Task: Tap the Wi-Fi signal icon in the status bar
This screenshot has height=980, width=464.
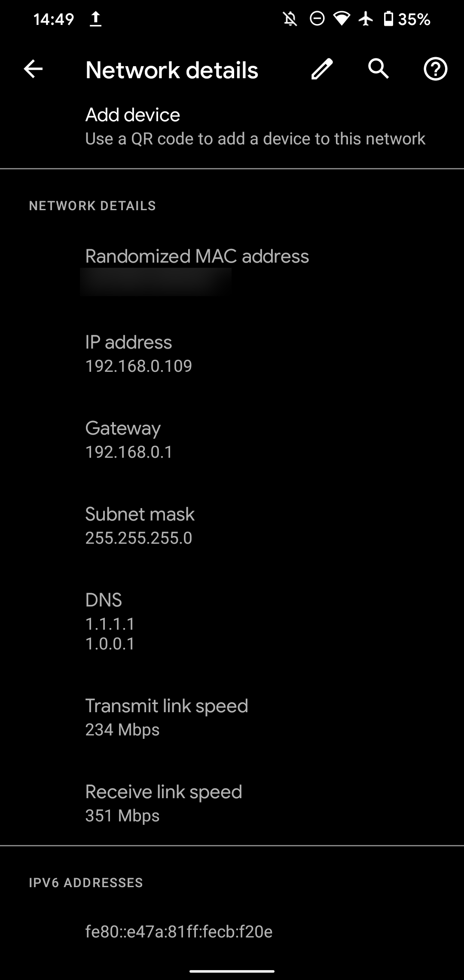Action: pyautogui.click(x=341, y=18)
